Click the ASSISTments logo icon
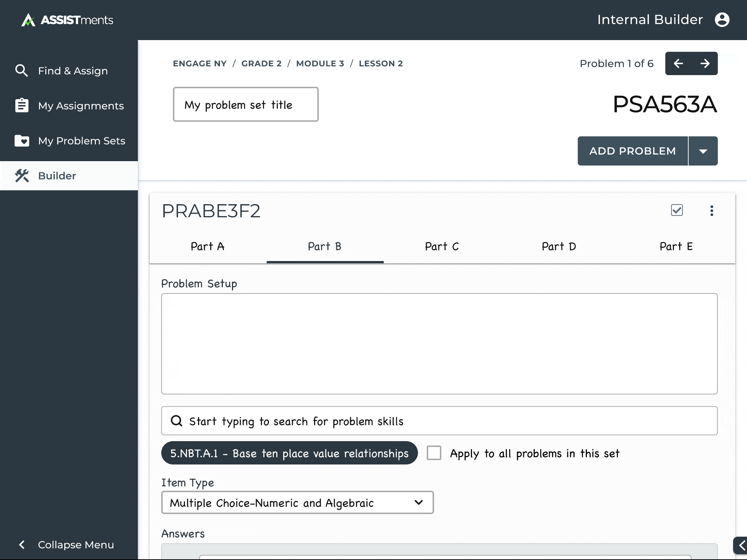 click(x=28, y=20)
